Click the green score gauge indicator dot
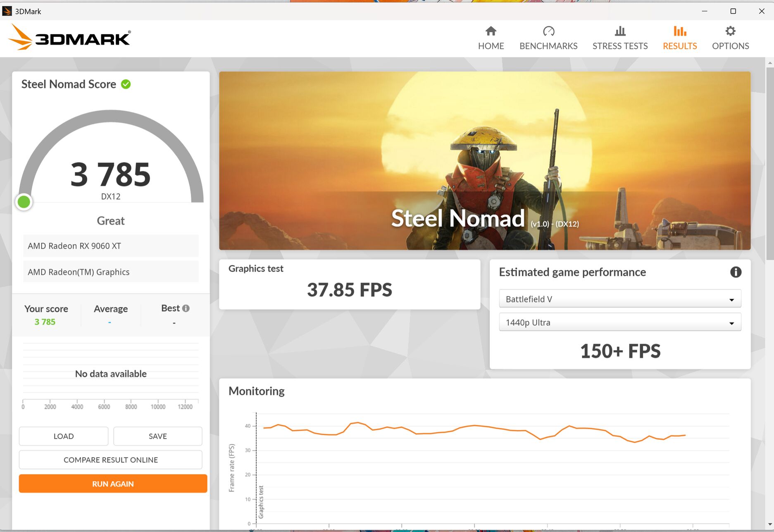The width and height of the screenshot is (774, 532). tap(24, 202)
